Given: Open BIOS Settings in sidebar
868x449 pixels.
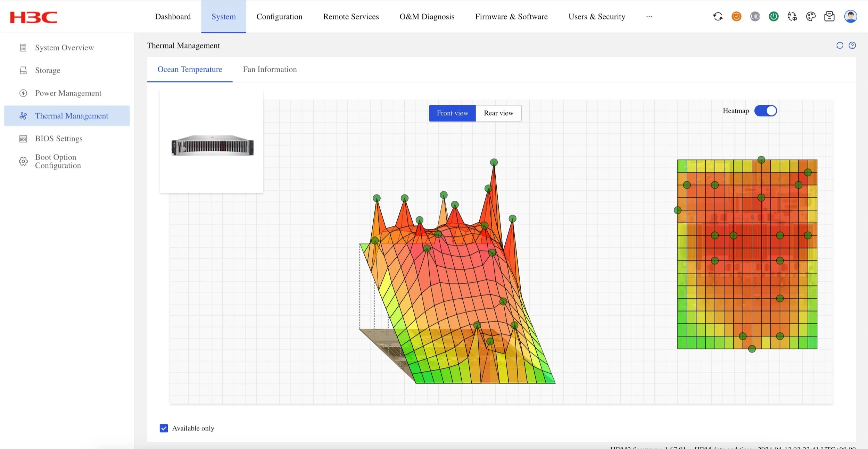Looking at the screenshot, I should click(59, 139).
